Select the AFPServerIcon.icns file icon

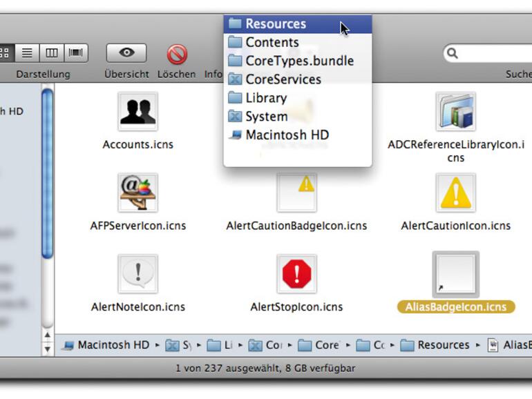pos(137,193)
